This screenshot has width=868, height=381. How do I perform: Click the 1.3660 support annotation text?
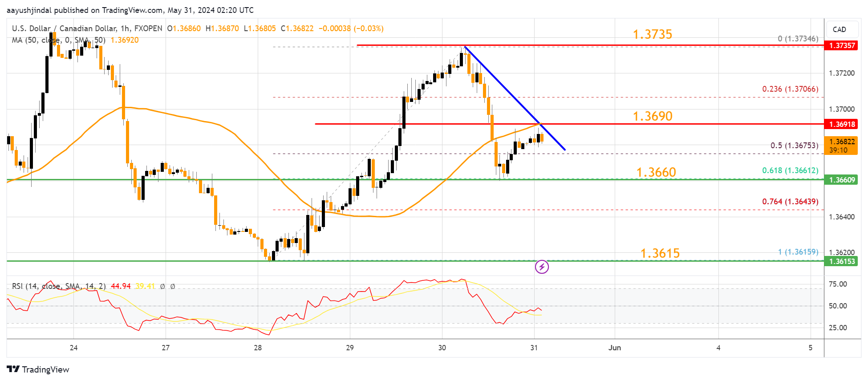pos(656,172)
